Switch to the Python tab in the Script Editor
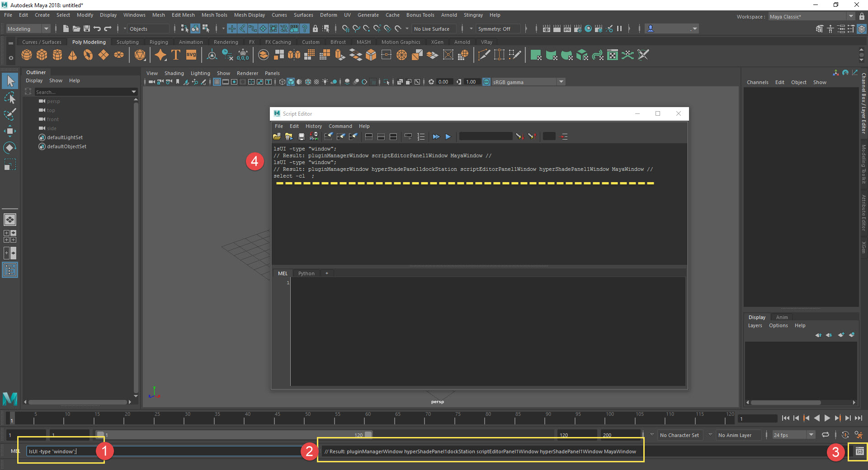Image resolution: width=868 pixels, height=470 pixels. click(x=306, y=273)
